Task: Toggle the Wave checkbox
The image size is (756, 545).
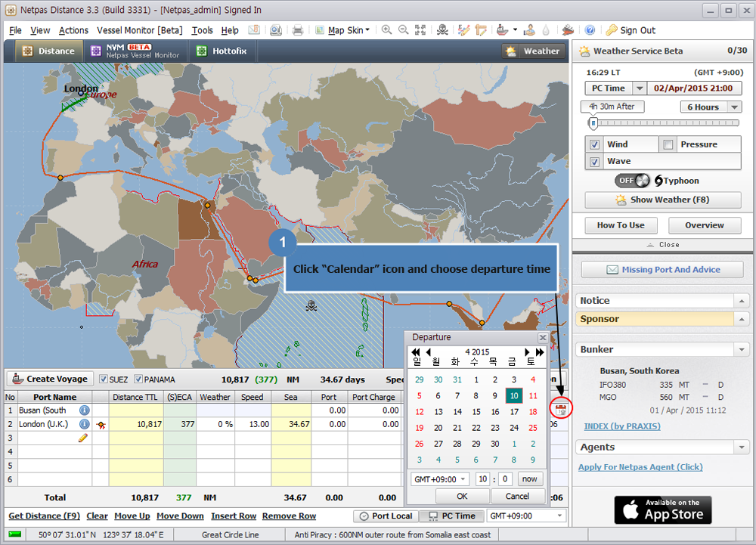Action: (x=594, y=162)
